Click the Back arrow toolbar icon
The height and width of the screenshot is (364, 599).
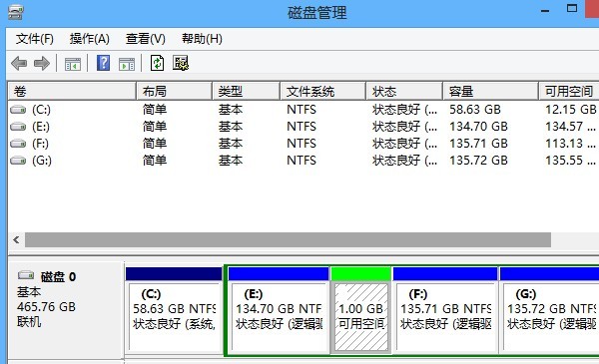19,63
